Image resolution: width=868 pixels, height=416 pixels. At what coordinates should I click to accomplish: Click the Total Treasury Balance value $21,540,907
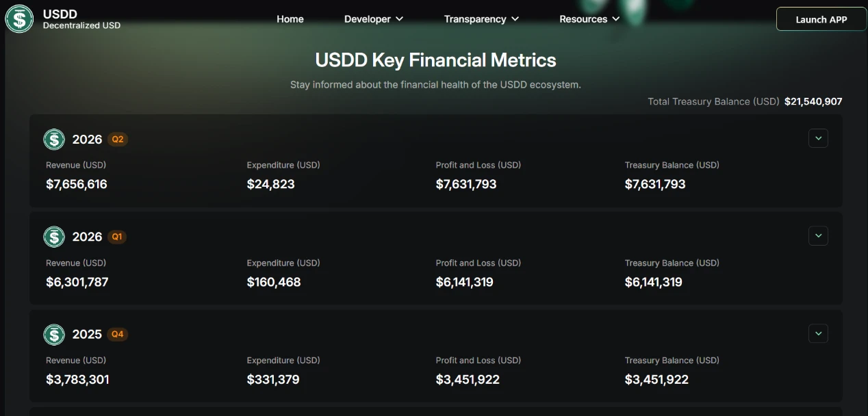pyautogui.click(x=813, y=101)
